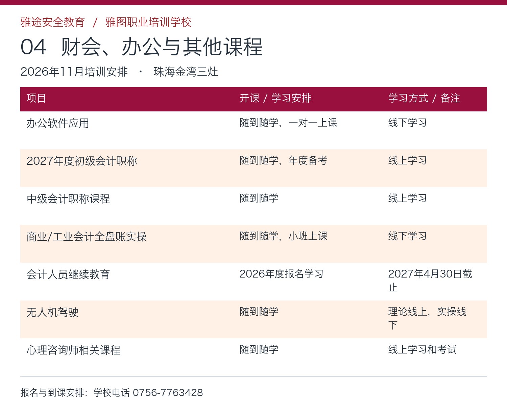The width and height of the screenshot is (507, 420).
Task: Click the 2026年度报名学习 schedule cell
Action: click(281, 274)
